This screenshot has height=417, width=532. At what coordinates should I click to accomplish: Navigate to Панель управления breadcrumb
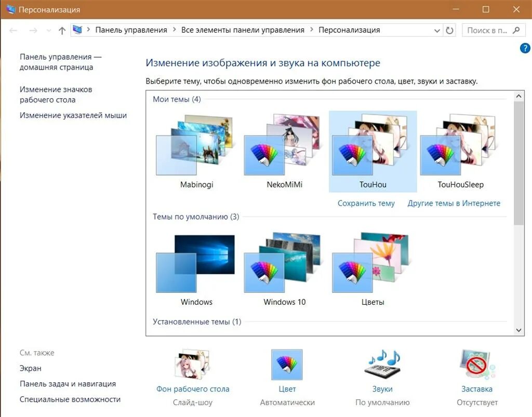pyautogui.click(x=131, y=30)
